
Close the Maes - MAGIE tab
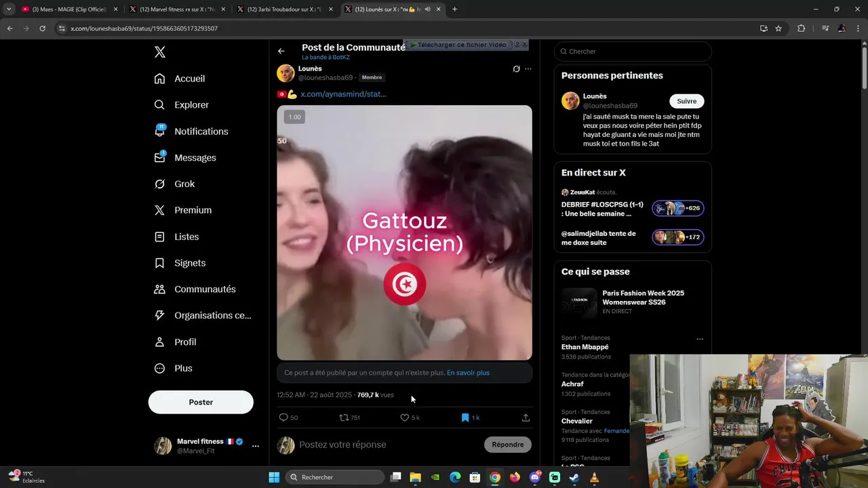click(115, 9)
